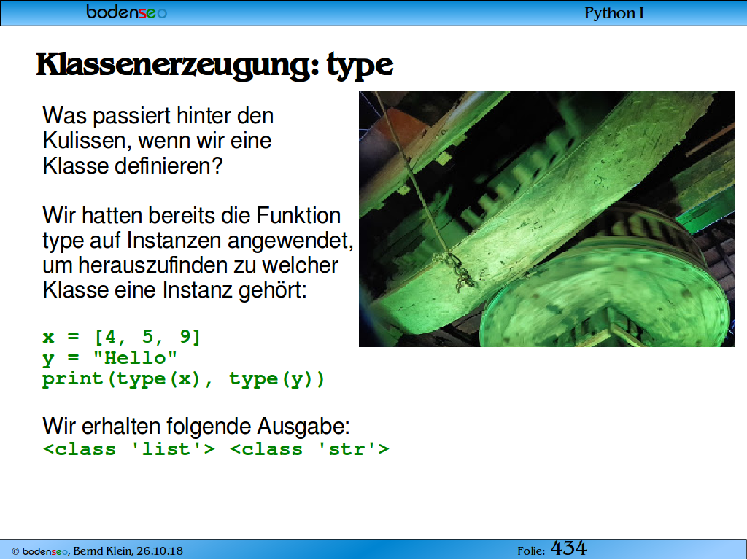
Task: Click the output "<class 'list'>"
Action: click(128, 448)
